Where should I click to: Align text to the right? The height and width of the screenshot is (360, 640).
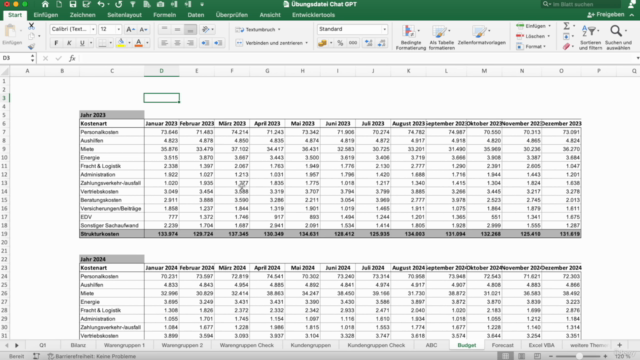[x=190, y=43]
